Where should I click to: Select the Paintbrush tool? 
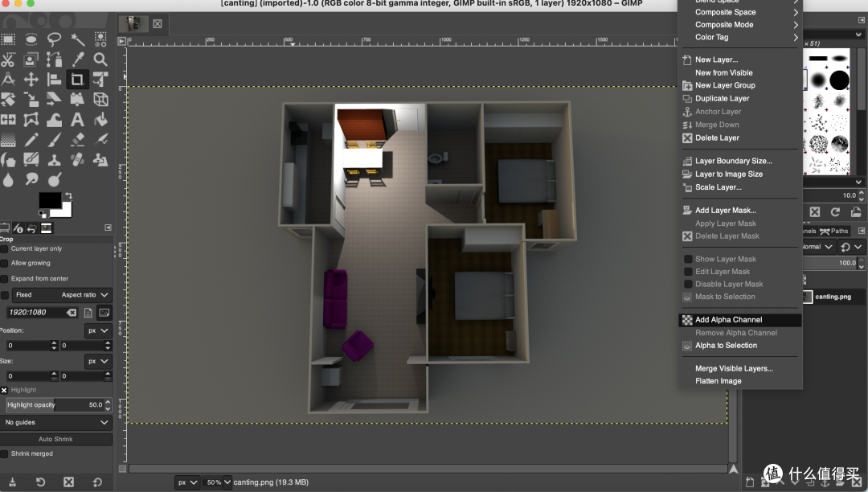pyautogui.click(x=54, y=140)
